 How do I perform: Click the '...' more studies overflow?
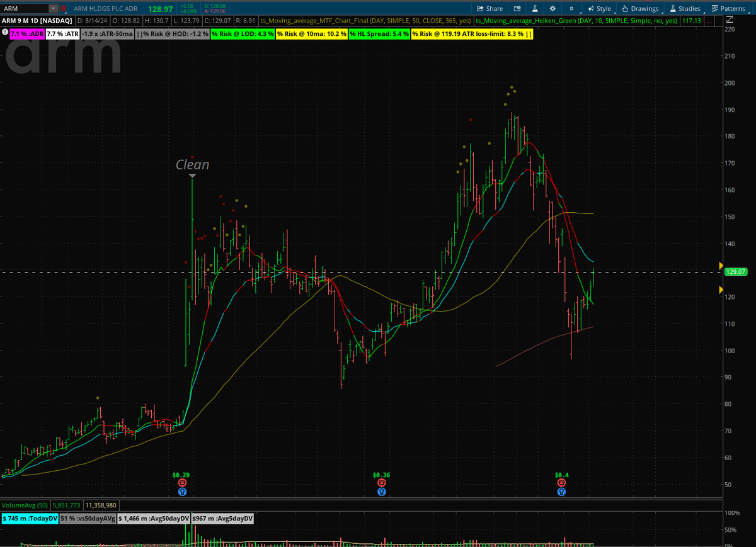click(710, 20)
